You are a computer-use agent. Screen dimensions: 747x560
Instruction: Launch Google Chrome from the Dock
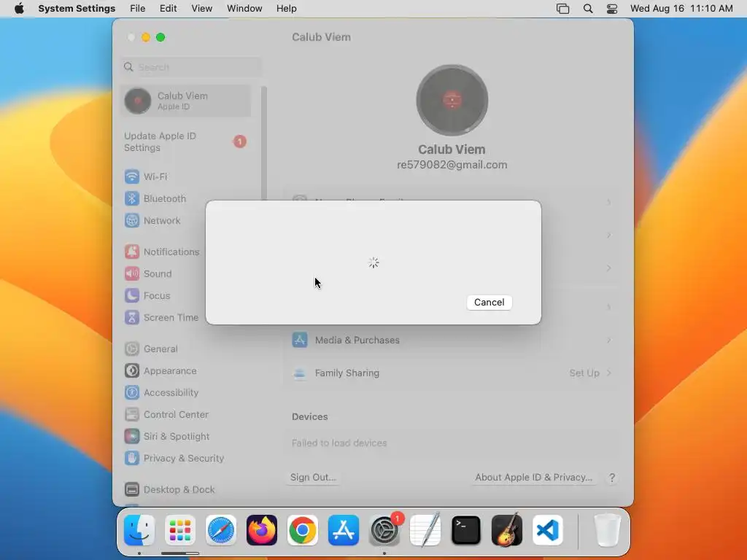pyautogui.click(x=303, y=530)
